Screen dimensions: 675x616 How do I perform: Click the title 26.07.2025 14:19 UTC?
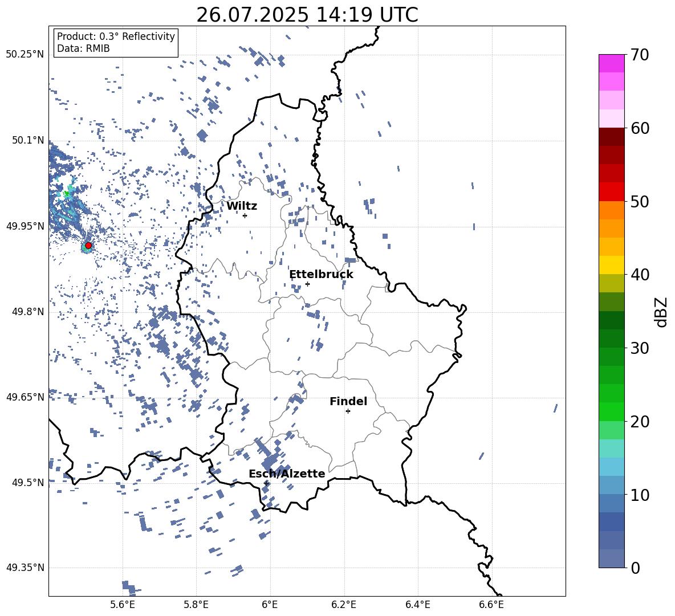tap(307, 15)
